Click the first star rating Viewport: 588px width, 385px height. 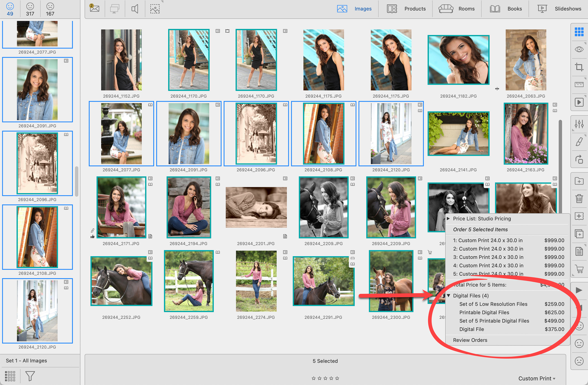(313, 378)
